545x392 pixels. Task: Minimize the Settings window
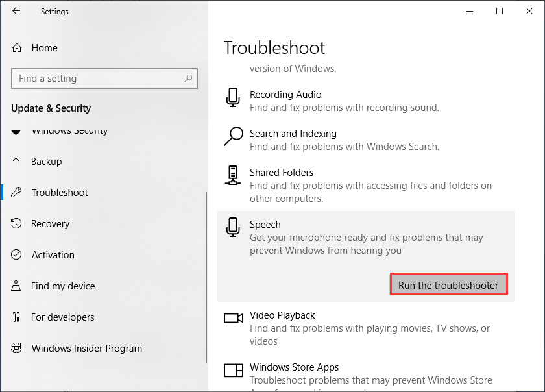coord(470,11)
